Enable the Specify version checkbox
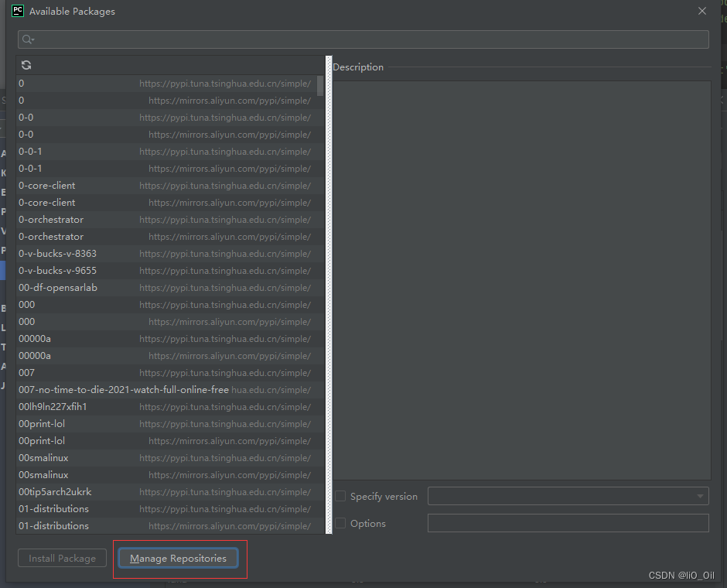 [340, 496]
